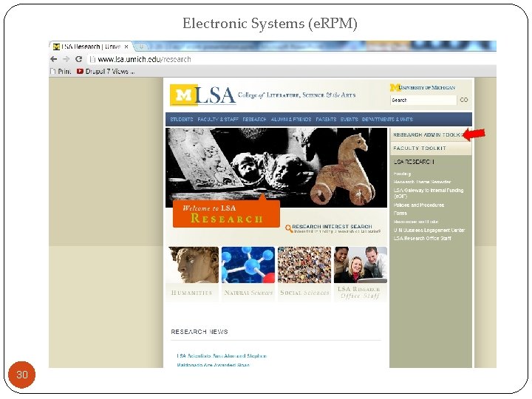The image size is (532, 399).
Task: Click College of Literature, Science & Arts text
Action: (297, 95)
